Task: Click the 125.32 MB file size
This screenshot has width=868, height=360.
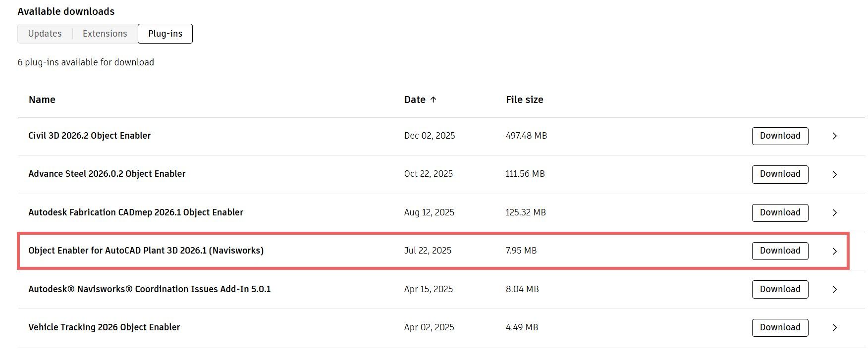Action: click(526, 212)
